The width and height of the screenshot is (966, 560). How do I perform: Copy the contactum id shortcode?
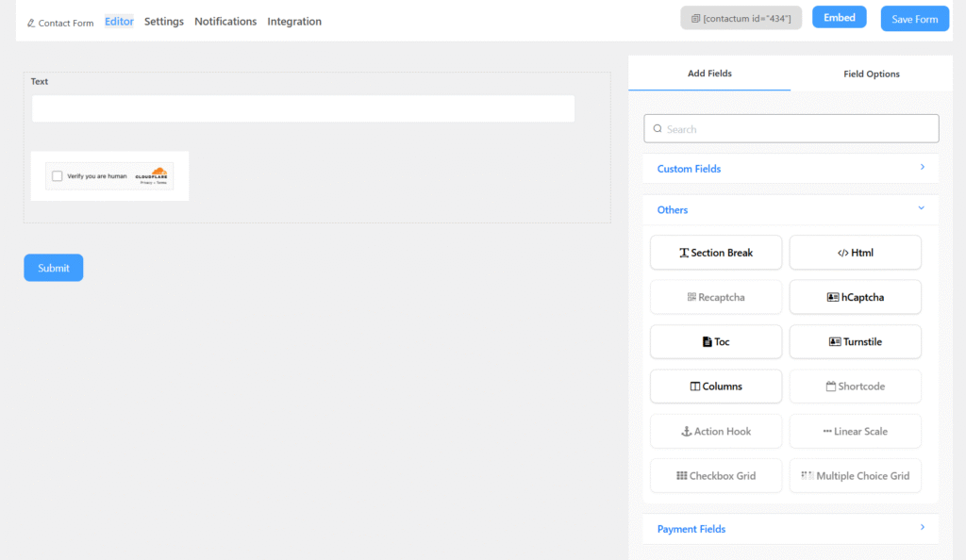coord(741,18)
